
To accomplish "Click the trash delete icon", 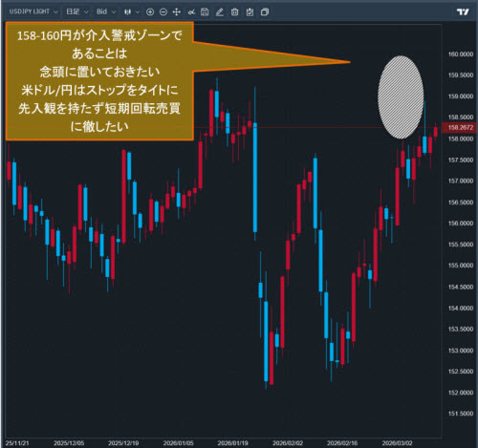I will pyautogui.click(x=234, y=12).
